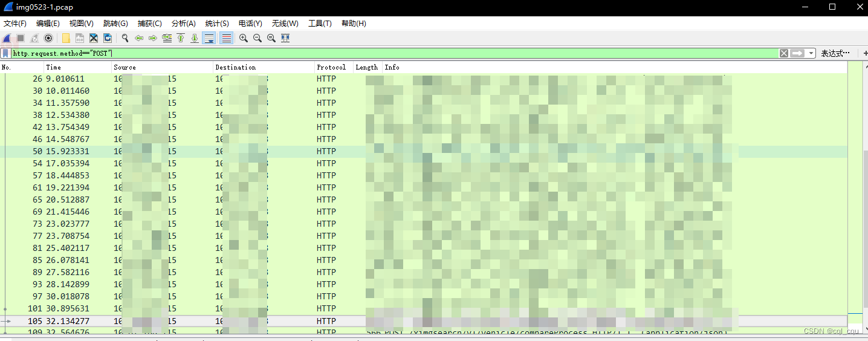Toggle packet list colorization
The image size is (868, 341).
click(x=227, y=38)
